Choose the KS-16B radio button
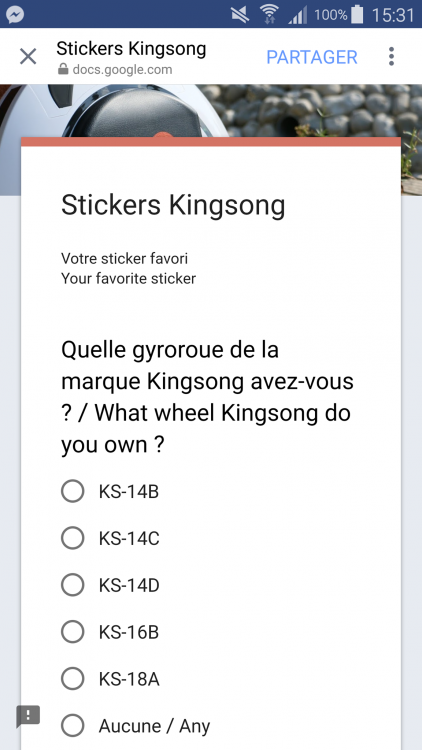Viewport: 422px width, 750px height. (x=73, y=632)
